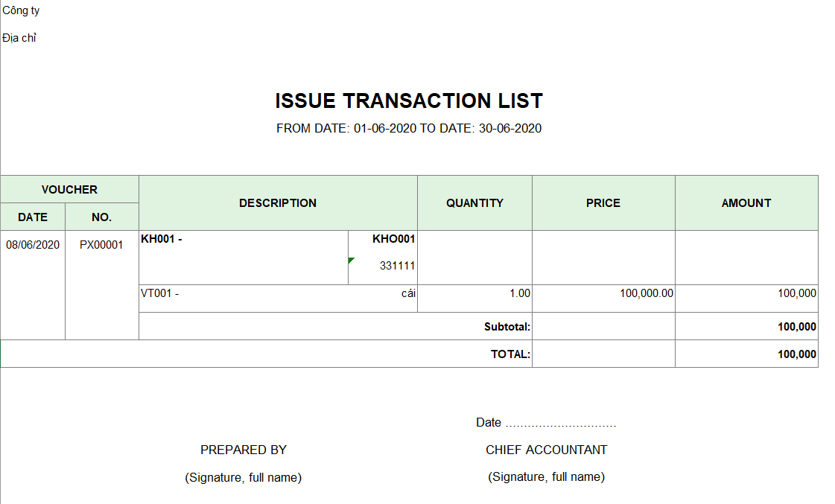Select the voucher date 08/06/2020 cell
This screenshot has height=504, width=835.
tap(33, 245)
